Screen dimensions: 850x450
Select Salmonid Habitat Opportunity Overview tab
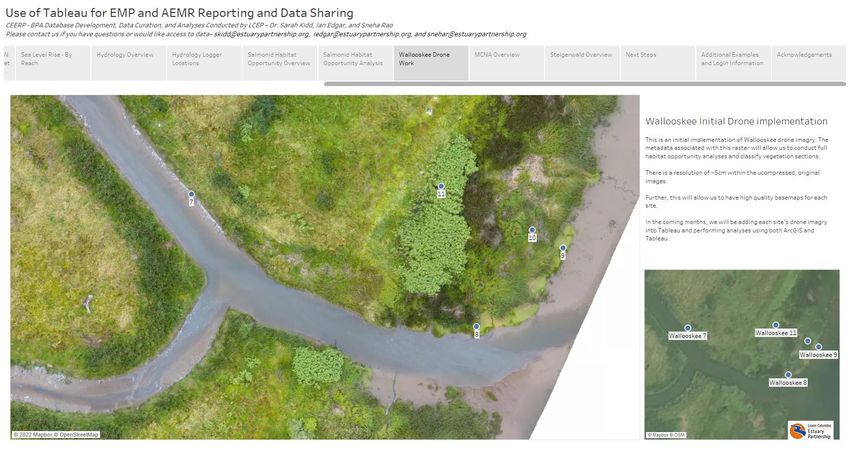point(280,63)
